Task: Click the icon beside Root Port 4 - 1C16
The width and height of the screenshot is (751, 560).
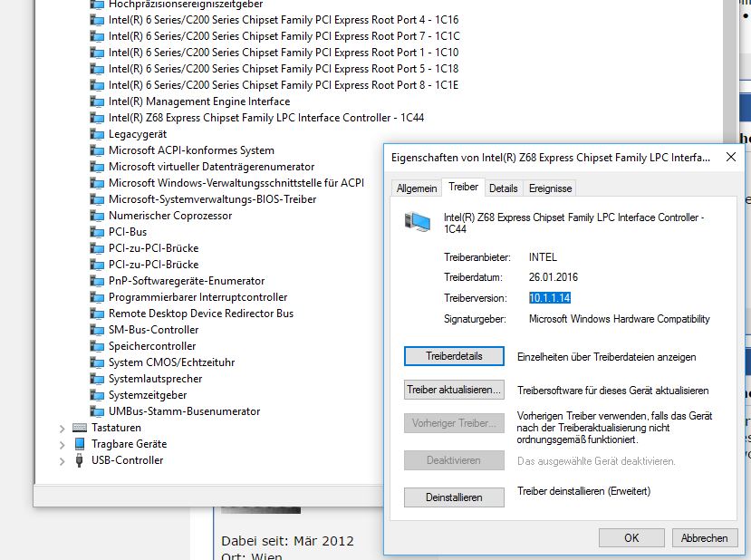Action: pos(97,20)
